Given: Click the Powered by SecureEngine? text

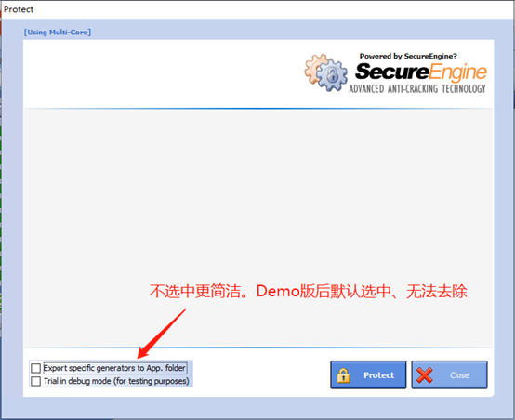Looking at the screenshot, I should point(408,56).
